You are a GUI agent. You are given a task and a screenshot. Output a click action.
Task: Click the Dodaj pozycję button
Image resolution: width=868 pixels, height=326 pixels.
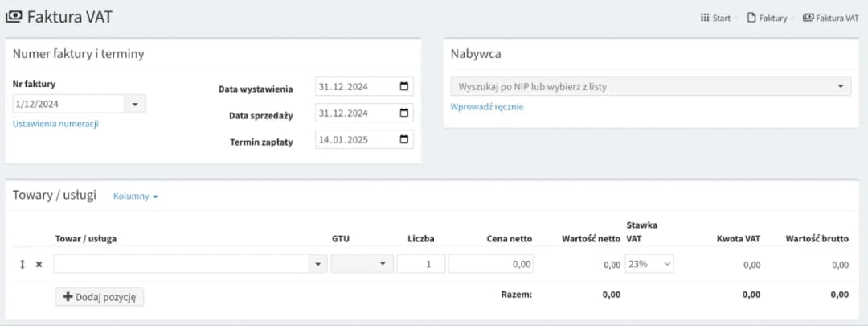tap(100, 297)
